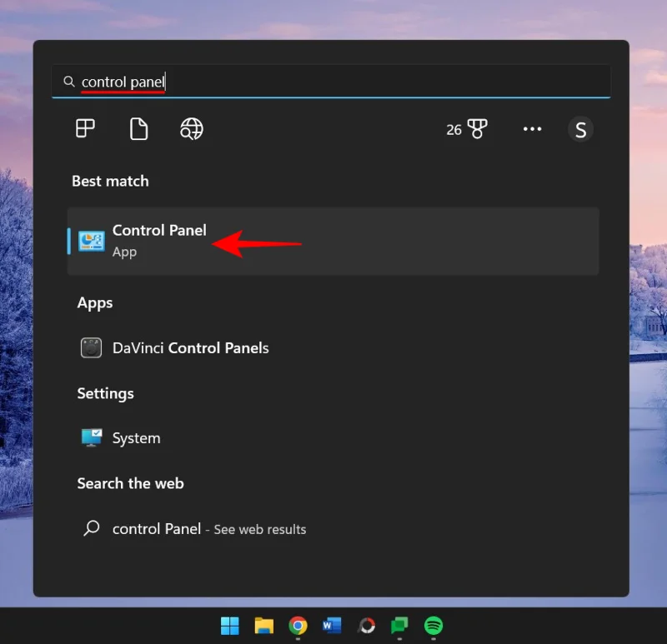The height and width of the screenshot is (644, 667).
Task: Select the Web search filter icon
Action: click(x=192, y=129)
